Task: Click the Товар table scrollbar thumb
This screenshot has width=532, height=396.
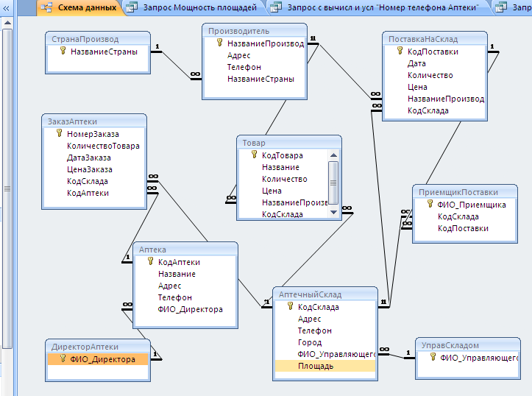Action: click(x=333, y=183)
